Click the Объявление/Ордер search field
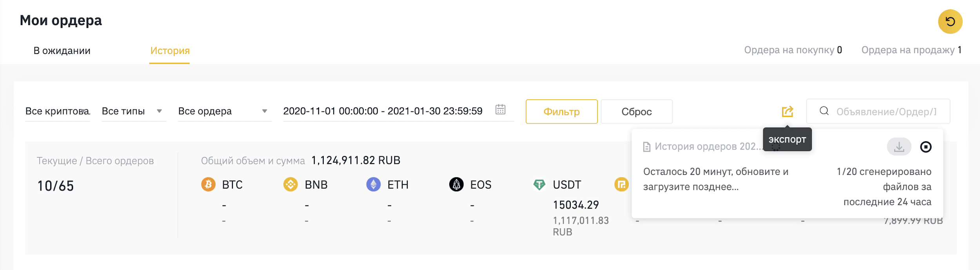The height and width of the screenshot is (270, 980). (x=878, y=112)
